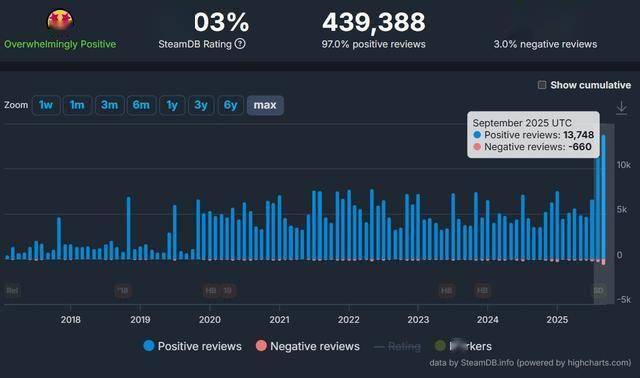Select the max zoom range
This screenshot has height=378, width=640.
pyautogui.click(x=265, y=105)
